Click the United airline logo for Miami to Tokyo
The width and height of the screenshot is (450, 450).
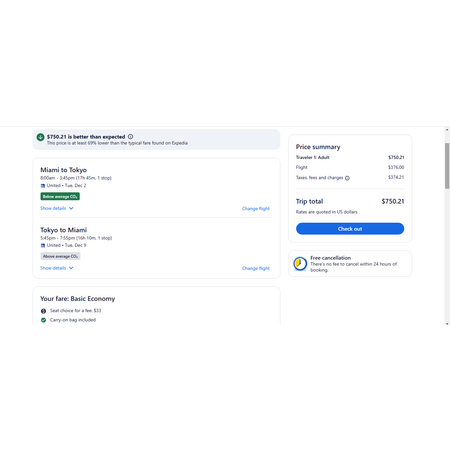pos(43,186)
